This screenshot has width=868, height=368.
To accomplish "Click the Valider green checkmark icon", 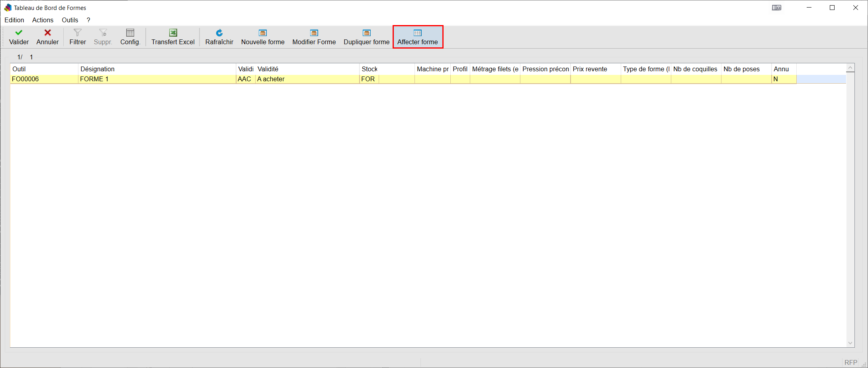I will [19, 33].
